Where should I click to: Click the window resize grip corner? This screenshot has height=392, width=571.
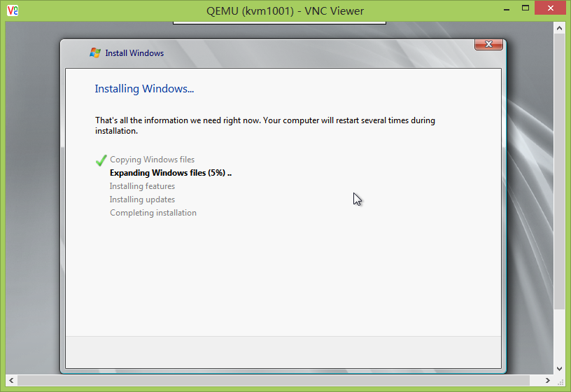560,381
